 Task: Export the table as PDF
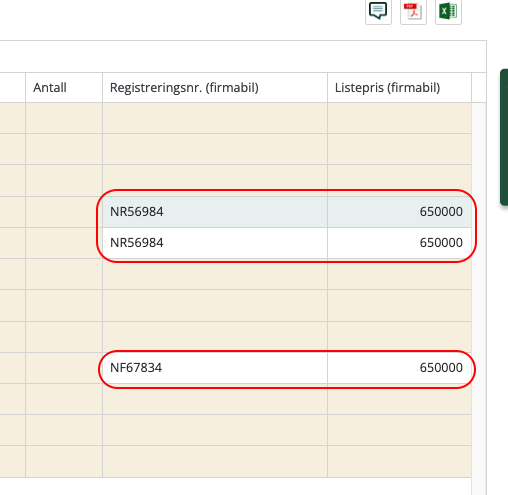(413, 12)
